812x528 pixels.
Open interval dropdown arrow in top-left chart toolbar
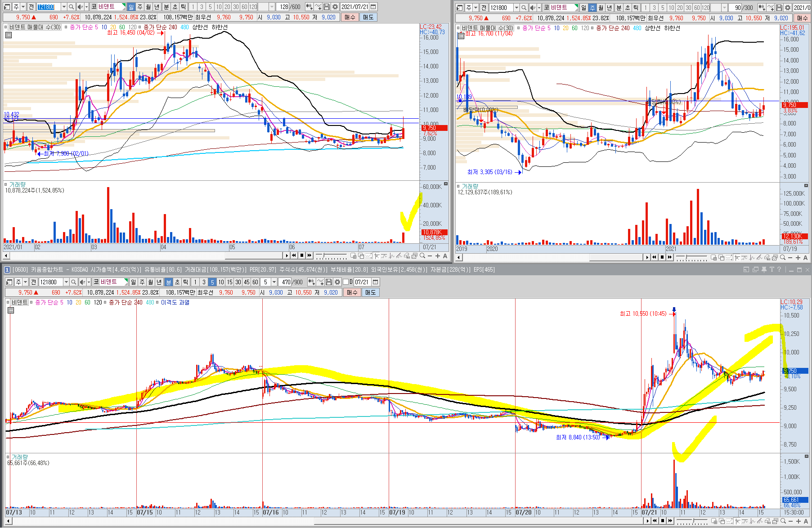pyautogui.click(x=272, y=7)
